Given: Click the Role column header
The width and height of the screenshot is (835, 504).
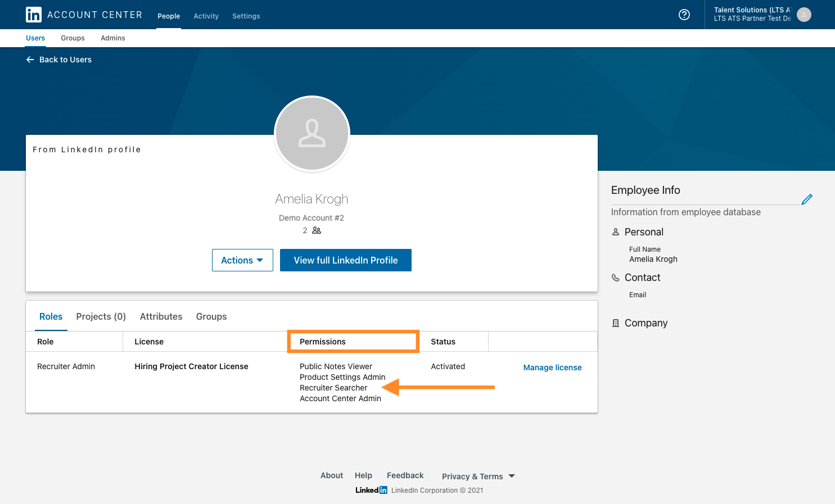Looking at the screenshot, I should pos(46,342).
